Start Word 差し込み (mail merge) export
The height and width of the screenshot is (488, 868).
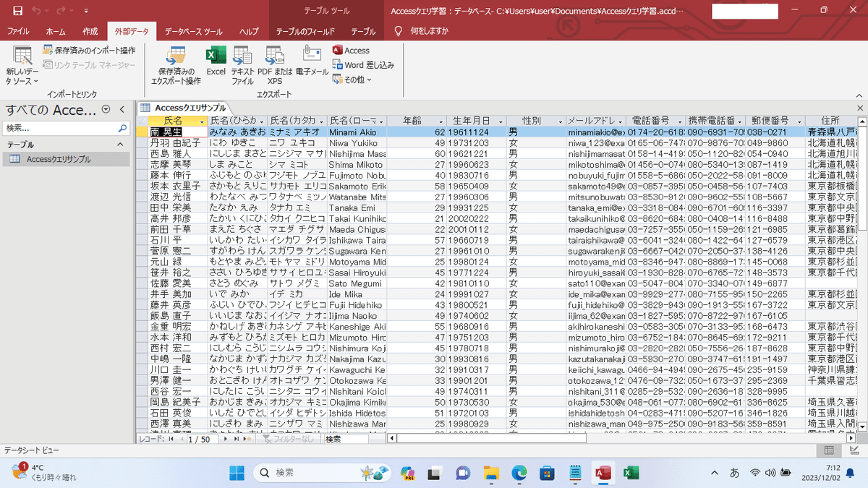(363, 65)
